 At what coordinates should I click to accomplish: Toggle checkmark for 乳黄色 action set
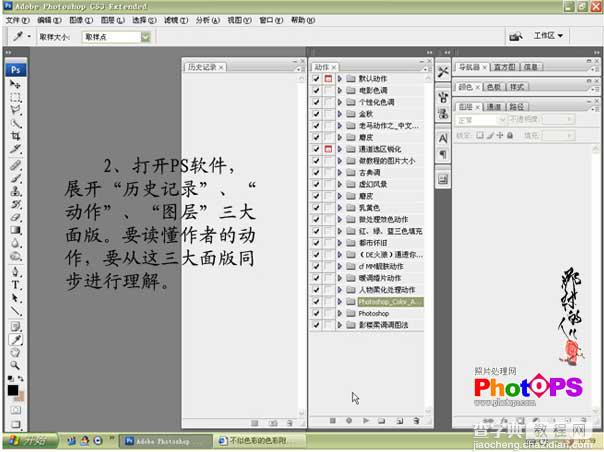click(x=316, y=208)
